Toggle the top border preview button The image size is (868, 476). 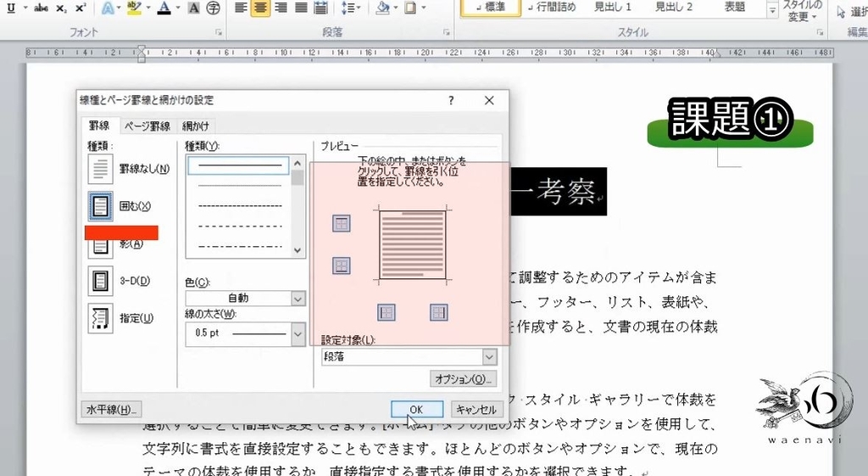(x=342, y=224)
